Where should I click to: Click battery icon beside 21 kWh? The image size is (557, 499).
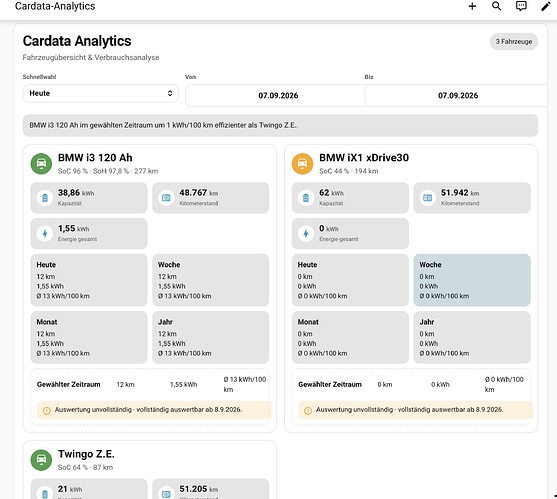pos(45,494)
